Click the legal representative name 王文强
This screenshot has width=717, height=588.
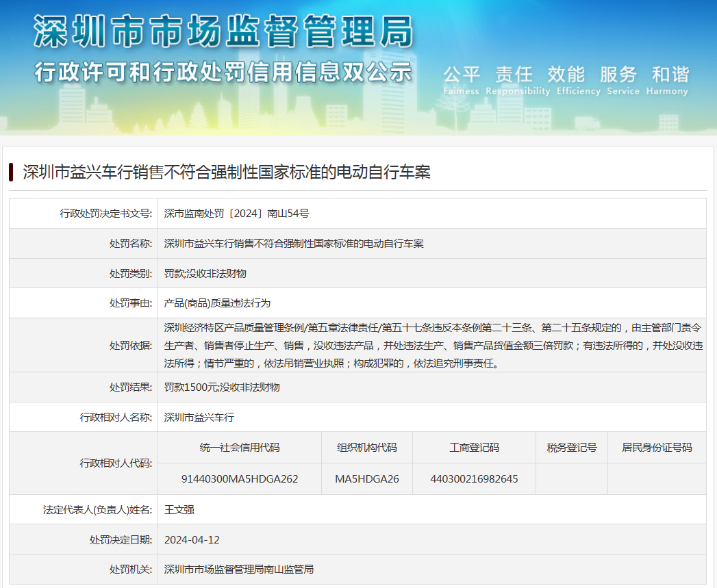tap(179, 510)
